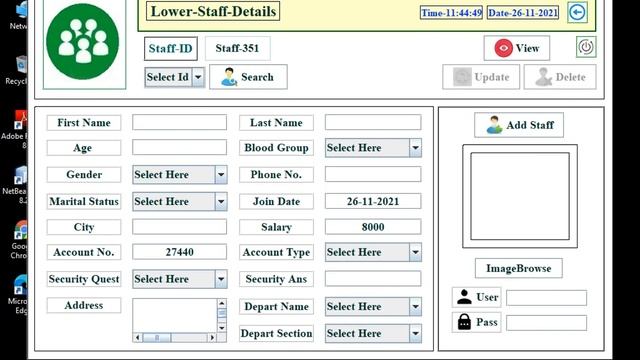Open the Marital Status dropdown
Image resolution: width=640 pixels, height=360 pixels.
point(180,202)
